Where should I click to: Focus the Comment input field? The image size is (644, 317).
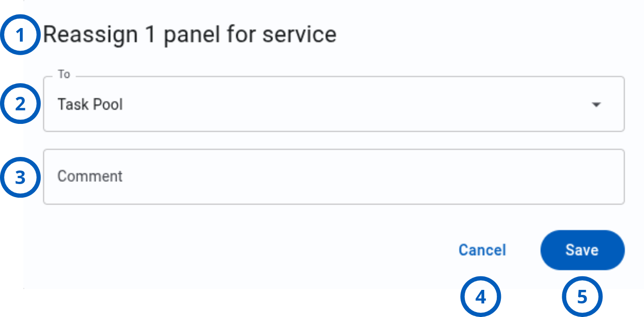click(334, 177)
